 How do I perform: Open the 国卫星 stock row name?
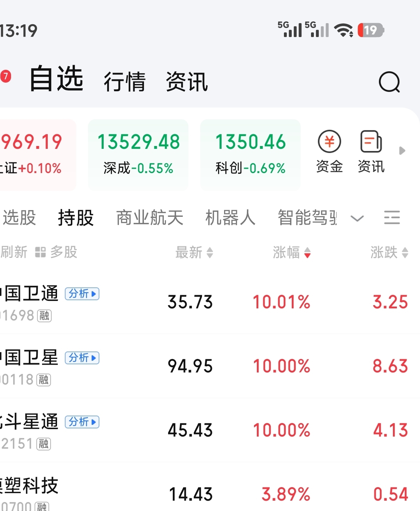pyautogui.click(x=29, y=358)
